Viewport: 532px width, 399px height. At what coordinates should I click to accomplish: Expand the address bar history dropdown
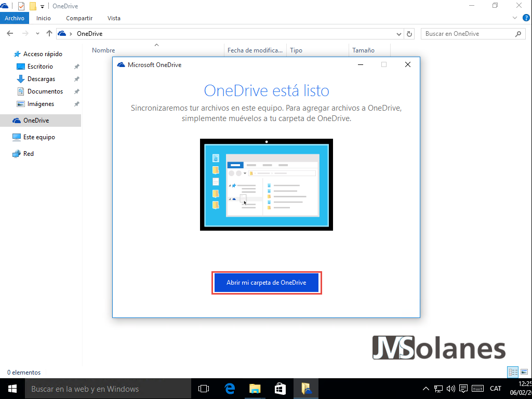[398, 33]
